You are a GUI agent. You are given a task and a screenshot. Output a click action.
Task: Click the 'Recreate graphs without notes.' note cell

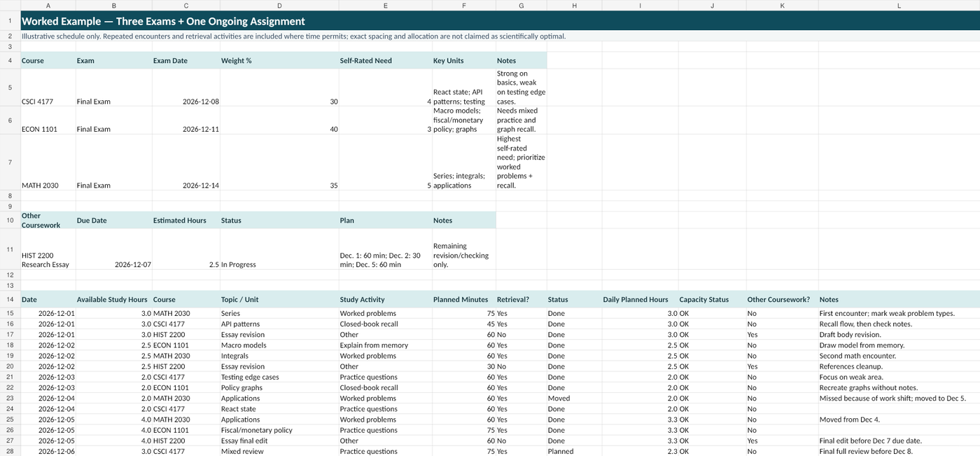point(899,388)
